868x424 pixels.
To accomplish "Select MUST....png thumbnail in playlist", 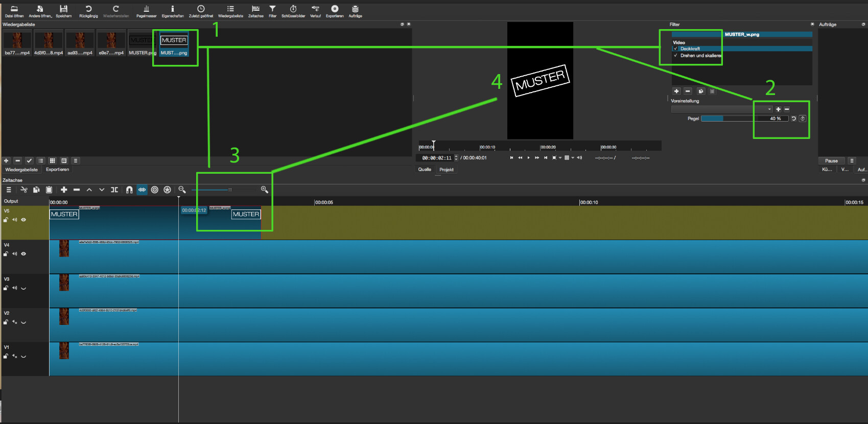I will [x=174, y=43].
